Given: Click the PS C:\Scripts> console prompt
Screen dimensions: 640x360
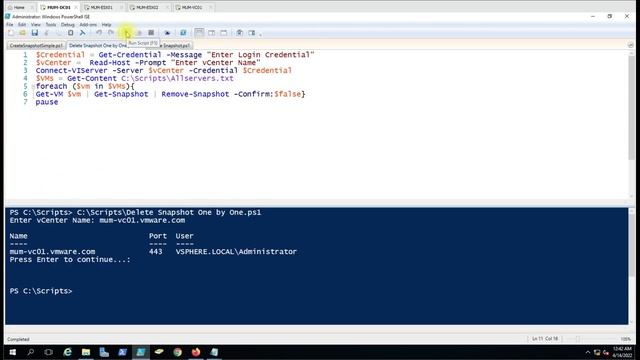Looking at the screenshot, I should pos(41,291).
